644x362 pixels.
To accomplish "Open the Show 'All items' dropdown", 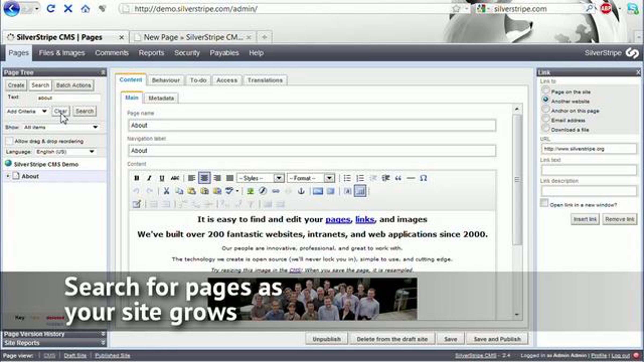I will tap(61, 127).
